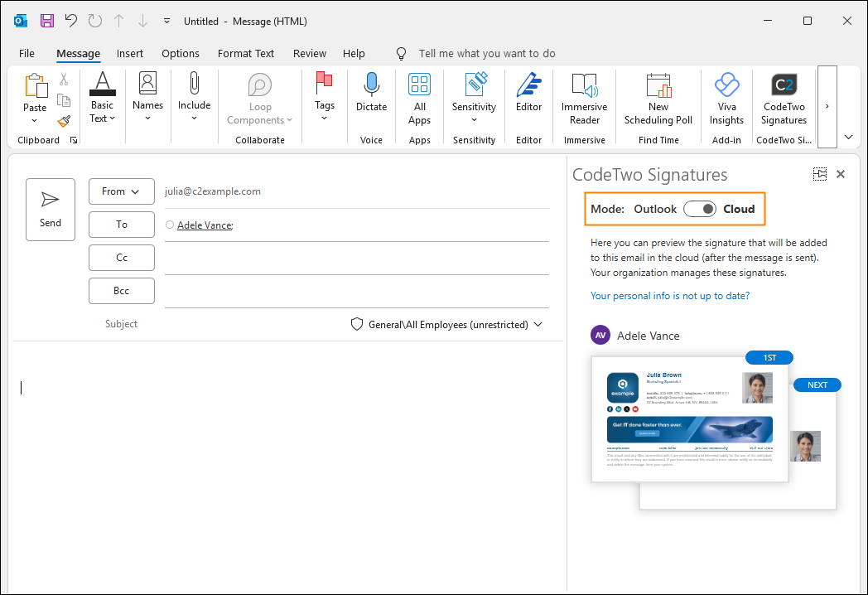Click the shield sensitivity icon
Viewport: 868px width, 595px height.
pyautogui.click(x=357, y=324)
